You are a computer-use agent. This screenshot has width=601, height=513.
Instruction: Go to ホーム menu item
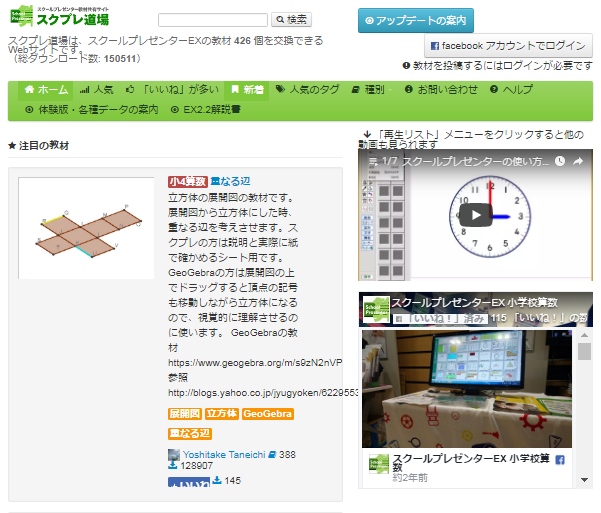[x=46, y=90]
